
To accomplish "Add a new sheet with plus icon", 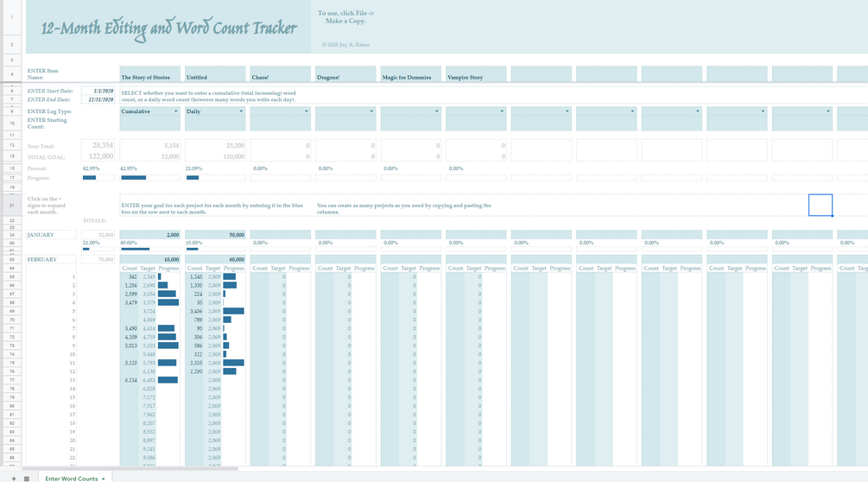I will click(x=14, y=479).
